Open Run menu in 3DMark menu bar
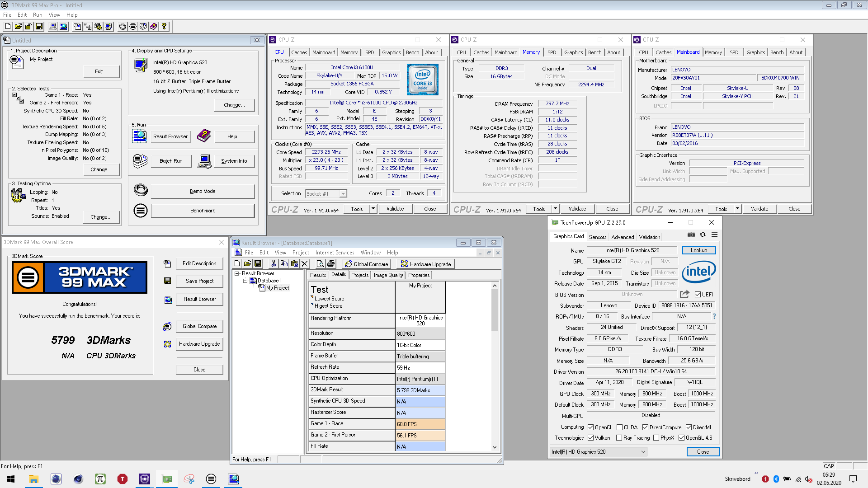 click(x=38, y=15)
